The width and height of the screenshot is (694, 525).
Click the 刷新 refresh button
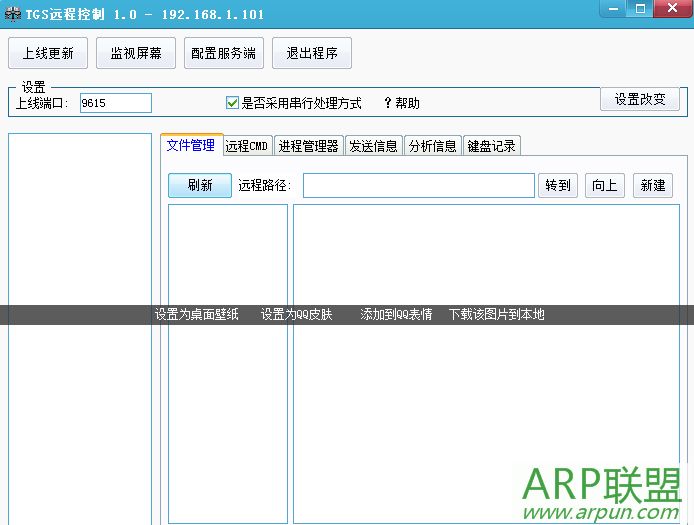(200, 185)
